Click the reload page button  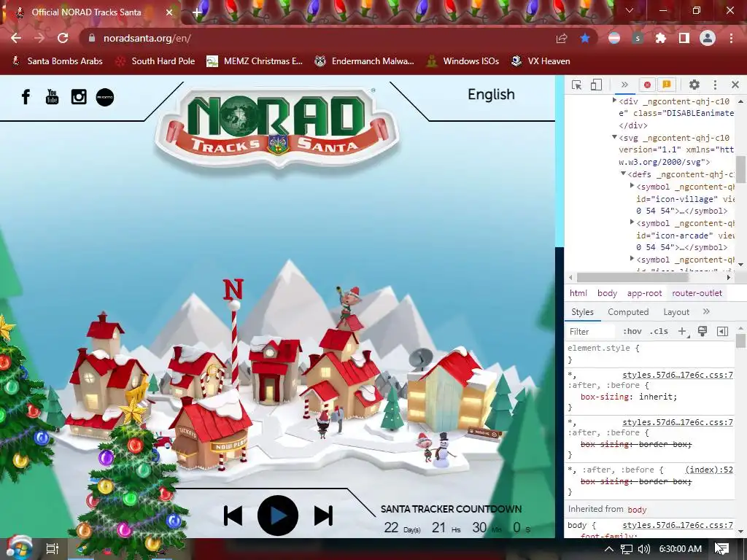click(x=63, y=38)
